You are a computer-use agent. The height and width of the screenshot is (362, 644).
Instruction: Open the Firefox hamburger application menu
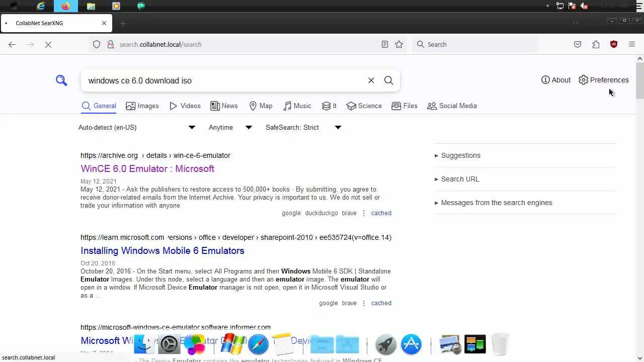coord(632,44)
